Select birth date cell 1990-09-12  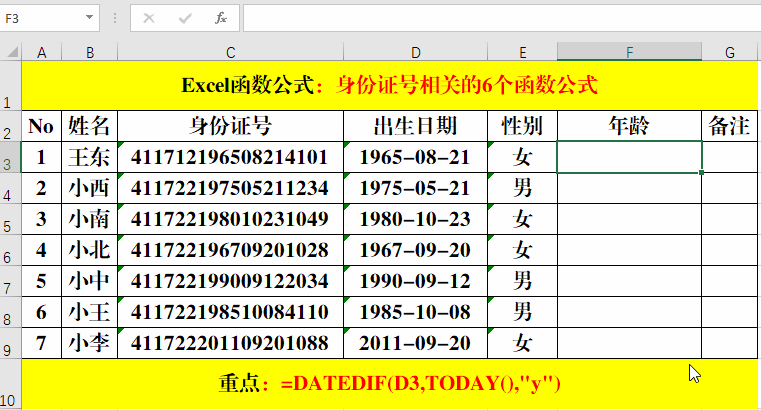415,281
